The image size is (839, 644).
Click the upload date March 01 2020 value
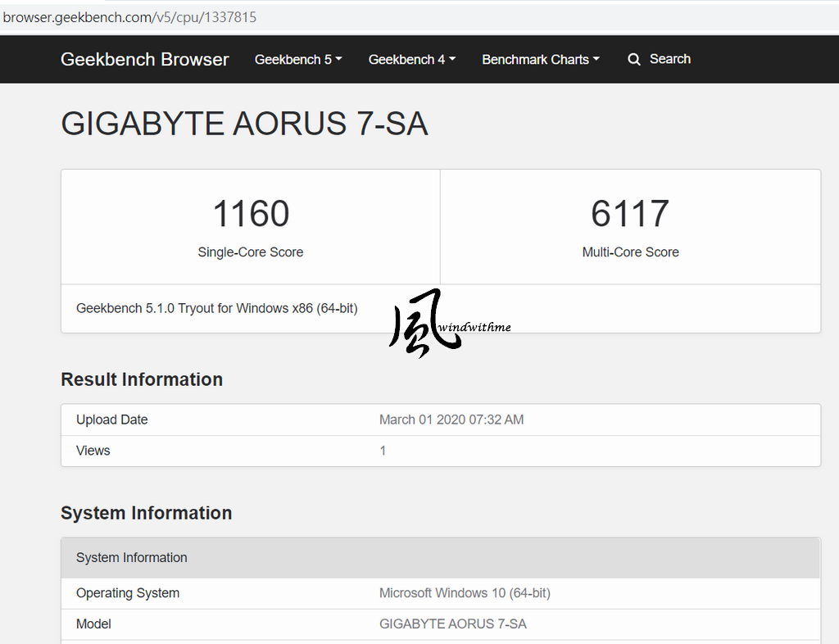point(451,420)
